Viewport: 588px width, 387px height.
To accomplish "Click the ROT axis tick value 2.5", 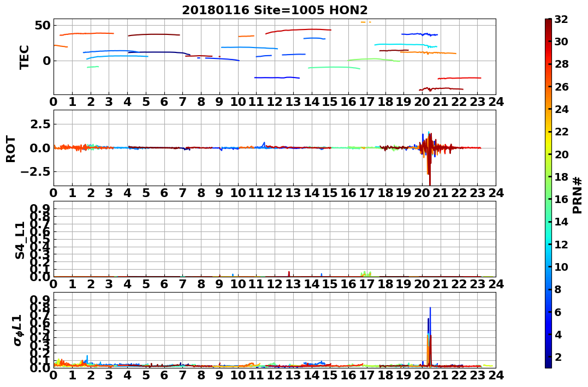I will coord(40,124).
